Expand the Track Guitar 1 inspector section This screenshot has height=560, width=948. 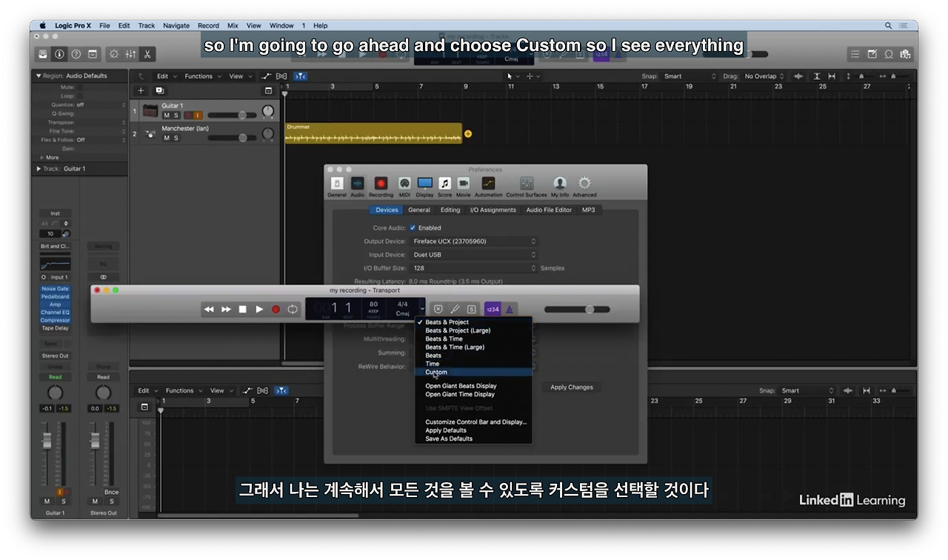point(39,169)
